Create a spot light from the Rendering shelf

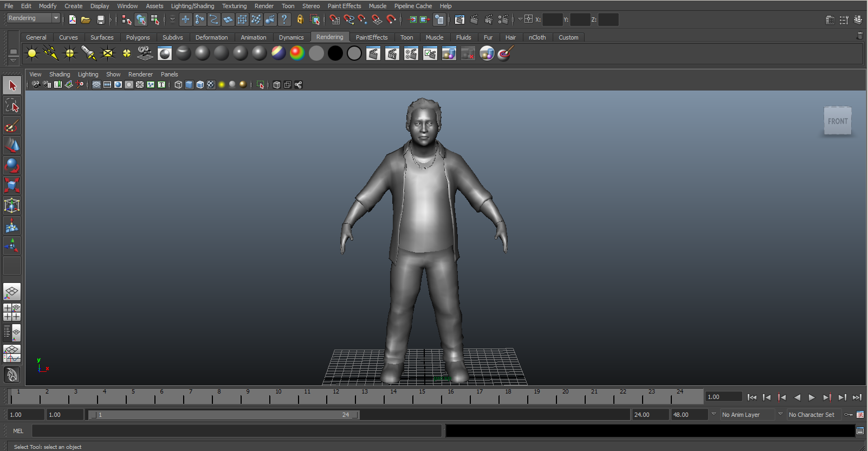(x=88, y=53)
